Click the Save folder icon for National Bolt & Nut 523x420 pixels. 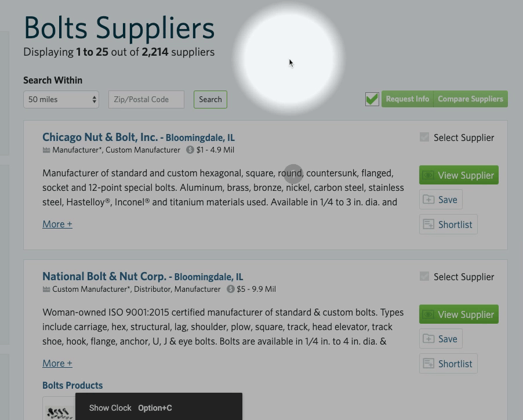click(x=428, y=339)
